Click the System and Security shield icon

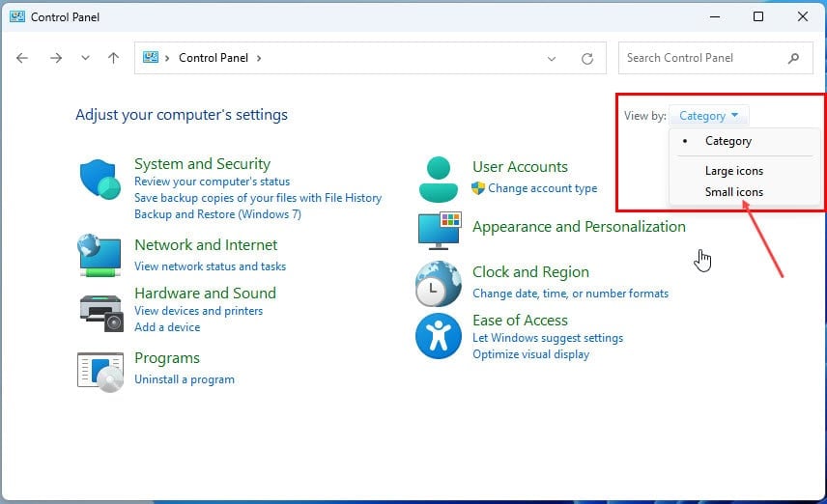pos(100,180)
